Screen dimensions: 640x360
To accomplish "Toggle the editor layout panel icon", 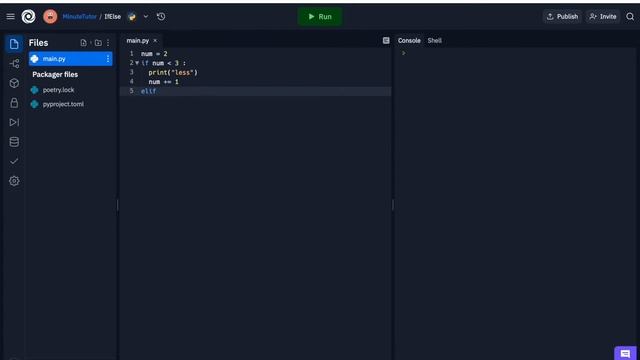I will click(x=386, y=40).
